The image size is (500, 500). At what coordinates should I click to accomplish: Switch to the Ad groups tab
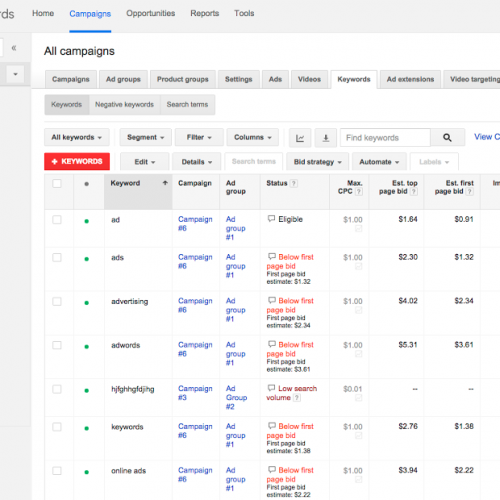[123, 79]
